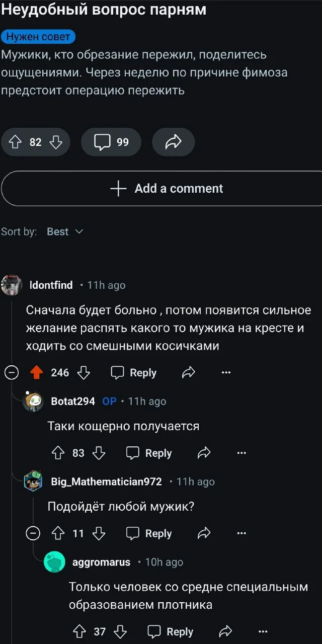
Task: Collapse Idontfind's comment thread
Action: click(11, 373)
